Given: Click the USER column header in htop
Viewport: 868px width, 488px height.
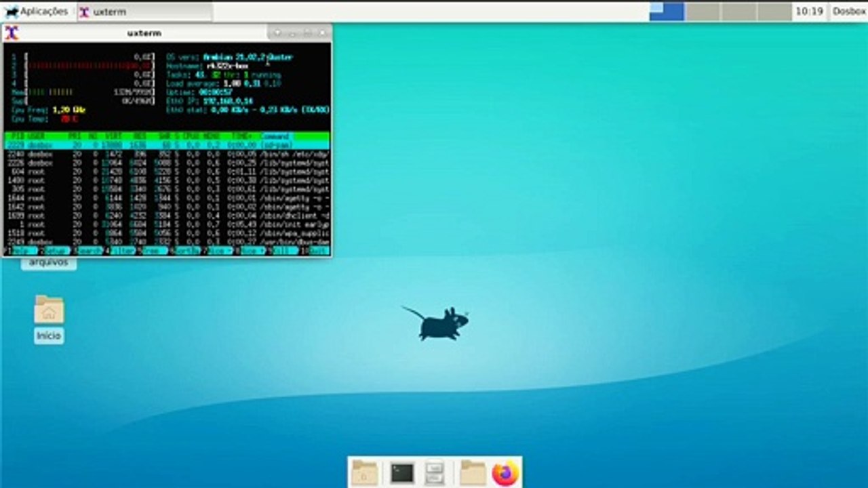Looking at the screenshot, I should [36, 136].
